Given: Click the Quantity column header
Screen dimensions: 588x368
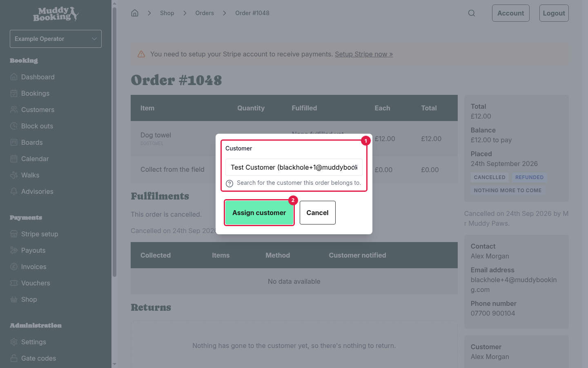Looking at the screenshot, I should (x=251, y=108).
